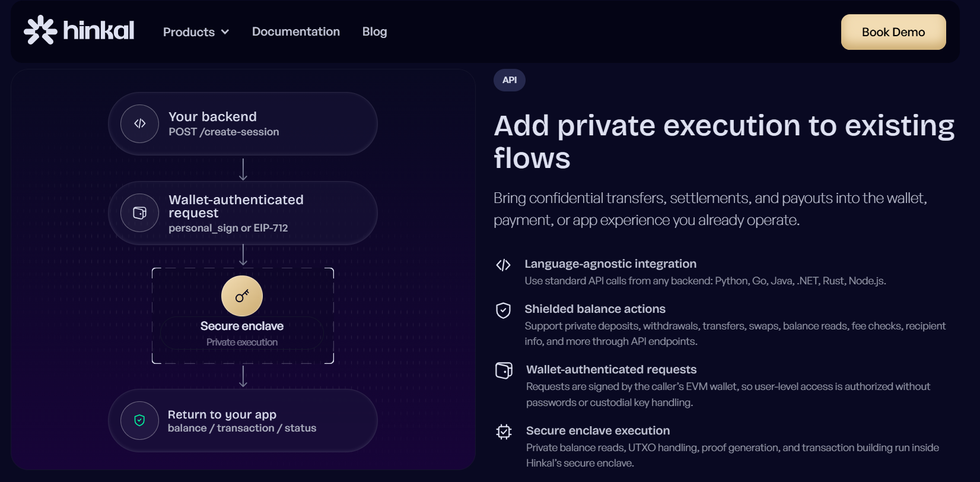Click the 'Private balance reads, UTXO handling' description
This screenshot has height=482, width=980.
tap(733, 455)
